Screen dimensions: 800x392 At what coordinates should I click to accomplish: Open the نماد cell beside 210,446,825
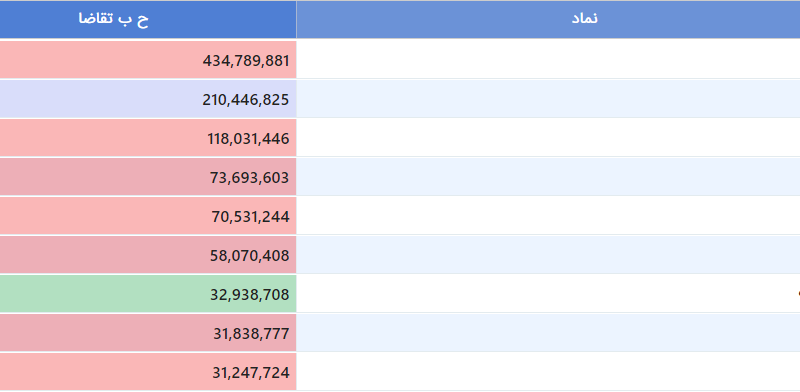(x=548, y=99)
